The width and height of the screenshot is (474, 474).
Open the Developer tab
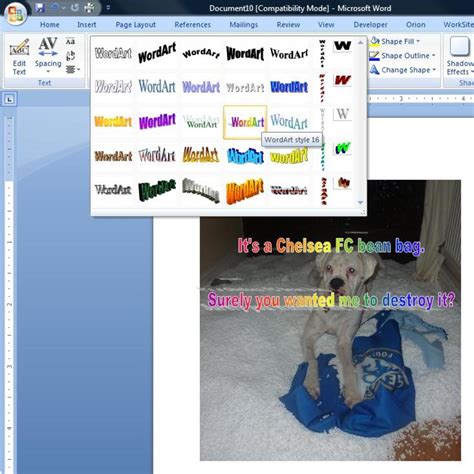370,25
